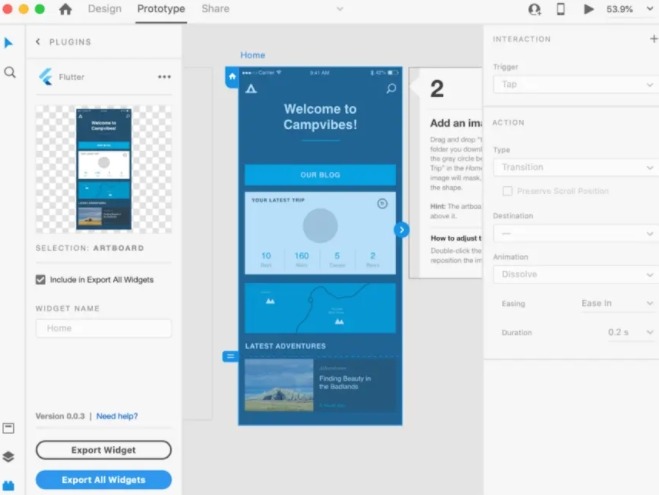Open the Flutter plugin more options menu
Viewport: 659px width, 495px height.
pos(164,77)
